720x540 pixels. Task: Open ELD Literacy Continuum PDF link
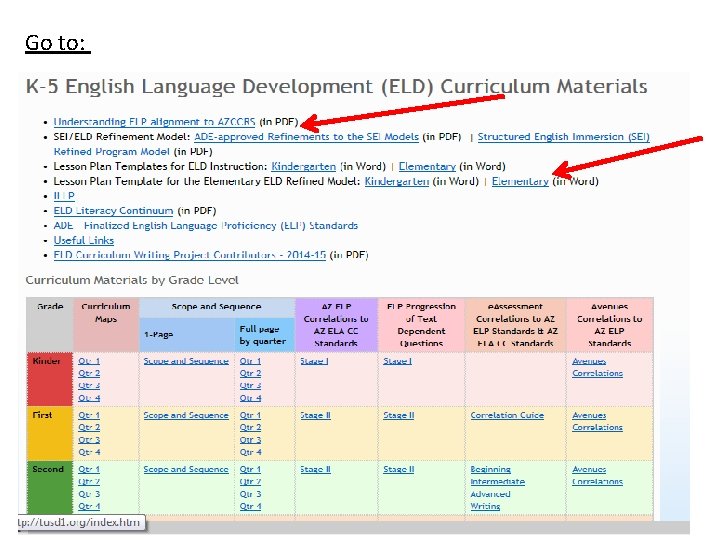tap(113, 211)
